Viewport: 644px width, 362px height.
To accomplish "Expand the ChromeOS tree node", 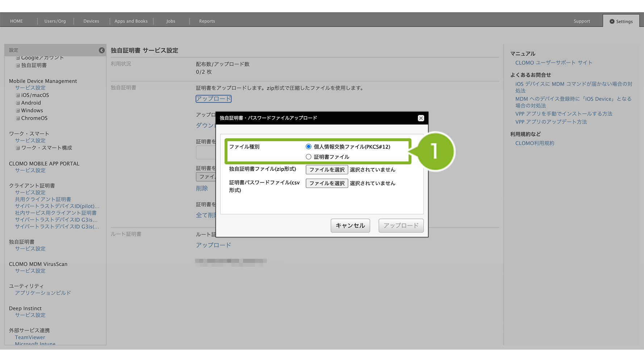I will (x=18, y=118).
